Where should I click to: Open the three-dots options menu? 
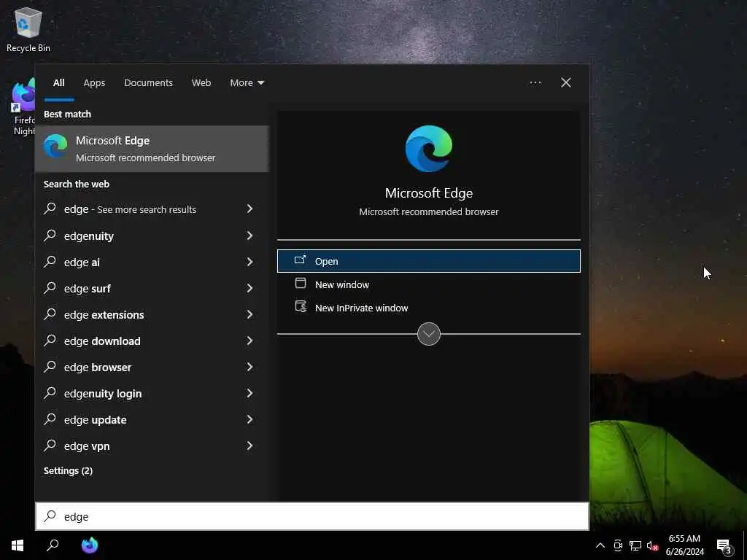(x=535, y=83)
